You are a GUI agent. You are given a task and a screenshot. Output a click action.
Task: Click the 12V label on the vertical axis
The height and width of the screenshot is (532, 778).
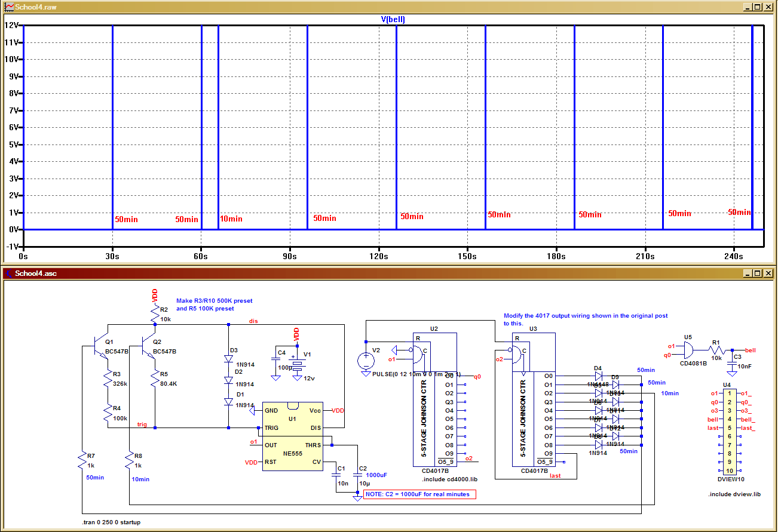coord(12,26)
